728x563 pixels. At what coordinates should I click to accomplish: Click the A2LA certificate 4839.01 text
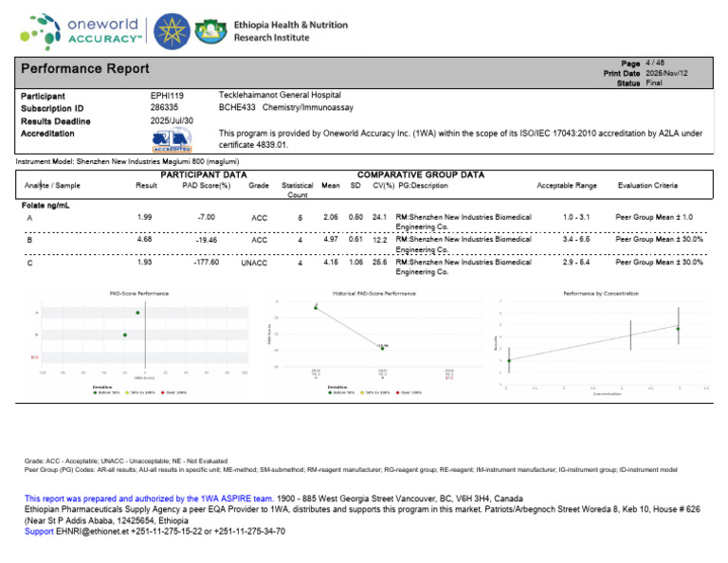click(253, 145)
